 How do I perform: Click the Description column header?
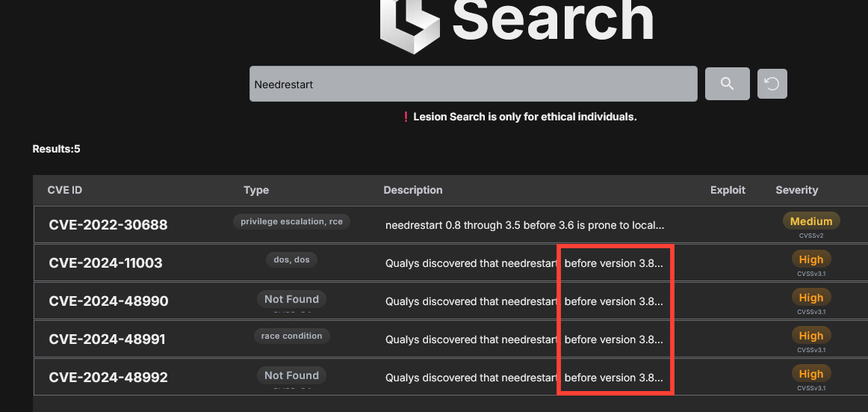click(x=413, y=190)
